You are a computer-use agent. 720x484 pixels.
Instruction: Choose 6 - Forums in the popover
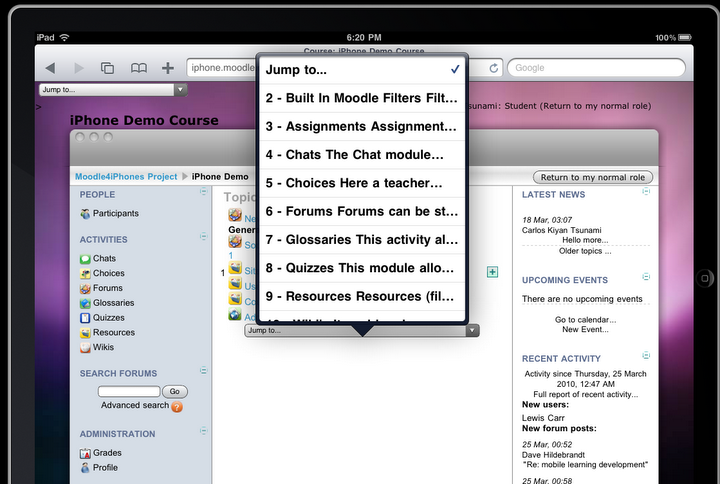point(363,211)
